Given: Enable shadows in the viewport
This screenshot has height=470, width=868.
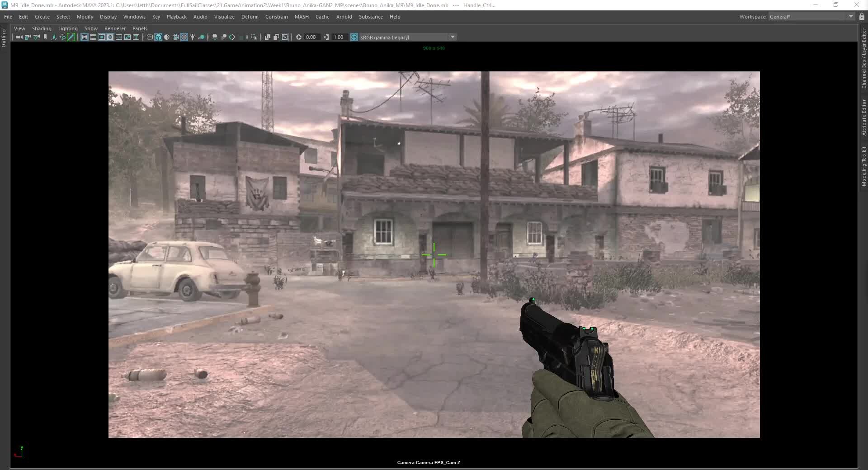Looking at the screenshot, I should click(202, 37).
